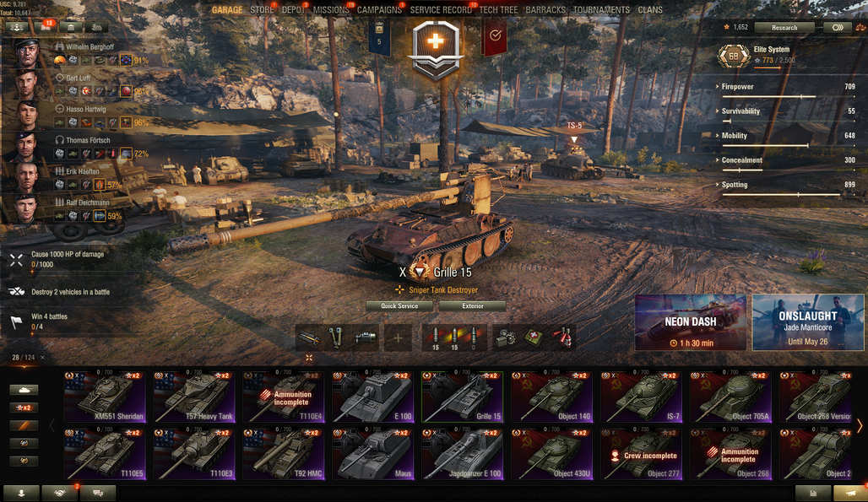Open the Gun Rammer equipment slot
This screenshot has width=868, height=502.
309,337
